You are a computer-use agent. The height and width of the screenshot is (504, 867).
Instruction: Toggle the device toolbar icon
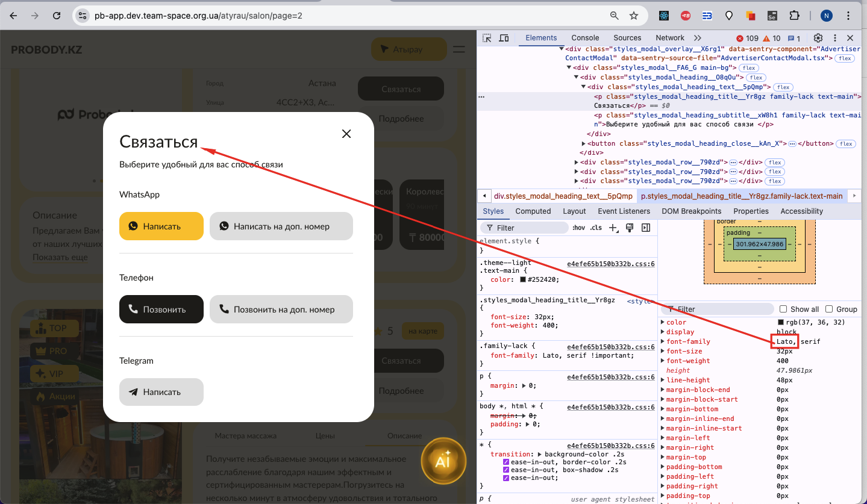[503, 38]
